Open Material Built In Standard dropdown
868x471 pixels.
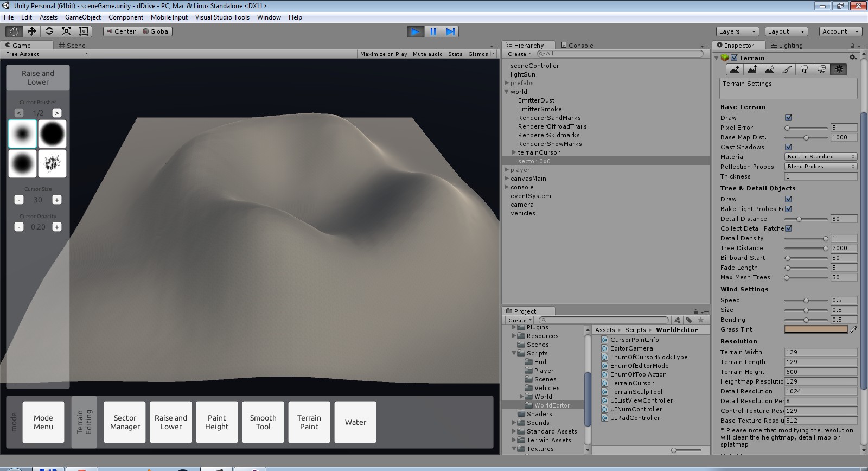pyautogui.click(x=821, y=157)
